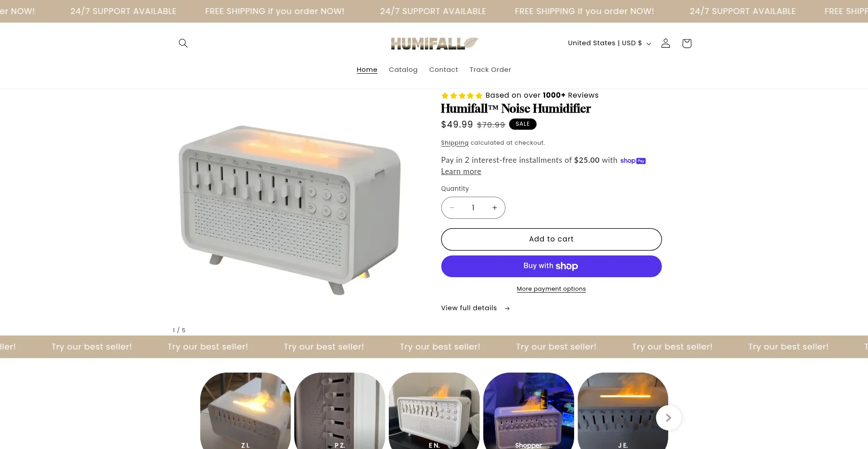Click the Learn more installments link

tap(461, 171)
